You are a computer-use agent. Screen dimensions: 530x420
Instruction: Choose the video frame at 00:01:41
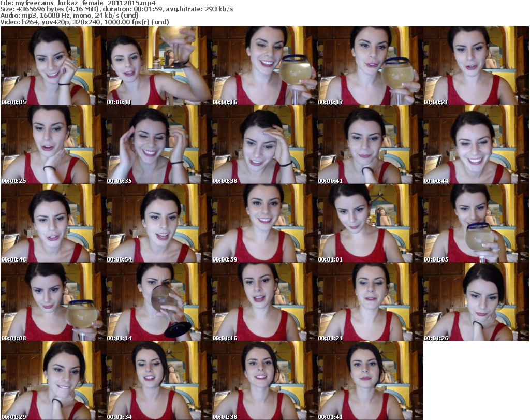tap(370, 381)
